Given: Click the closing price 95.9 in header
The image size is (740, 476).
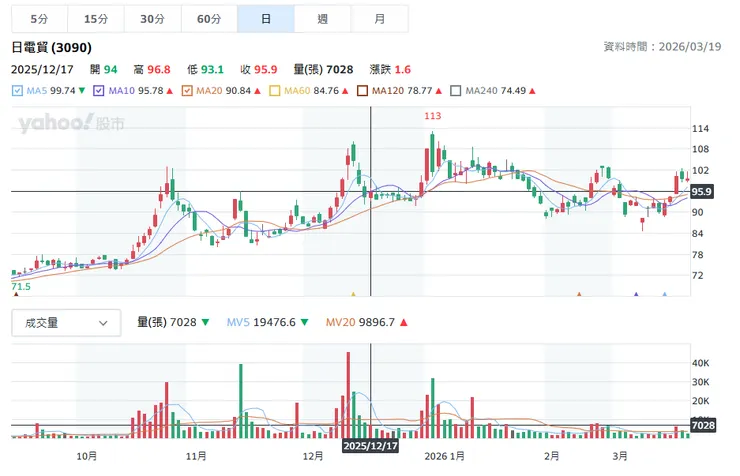Looking at the screenshot, I should point(266,69).
